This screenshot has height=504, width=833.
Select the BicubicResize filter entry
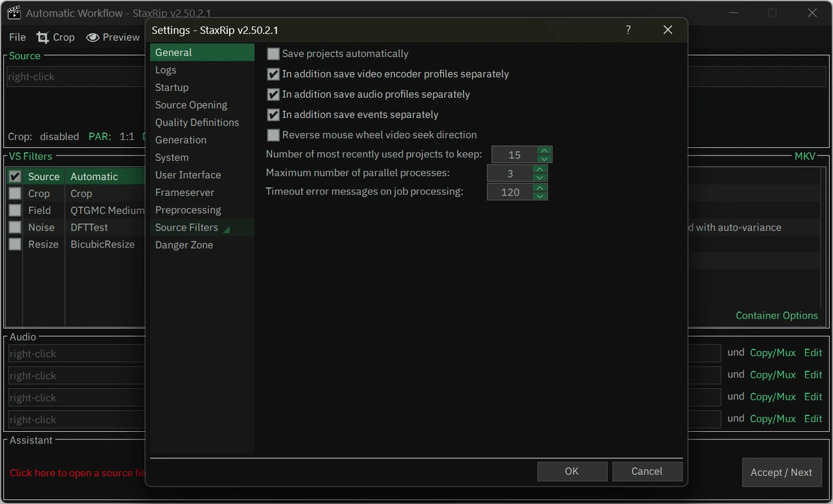(103, 244)
